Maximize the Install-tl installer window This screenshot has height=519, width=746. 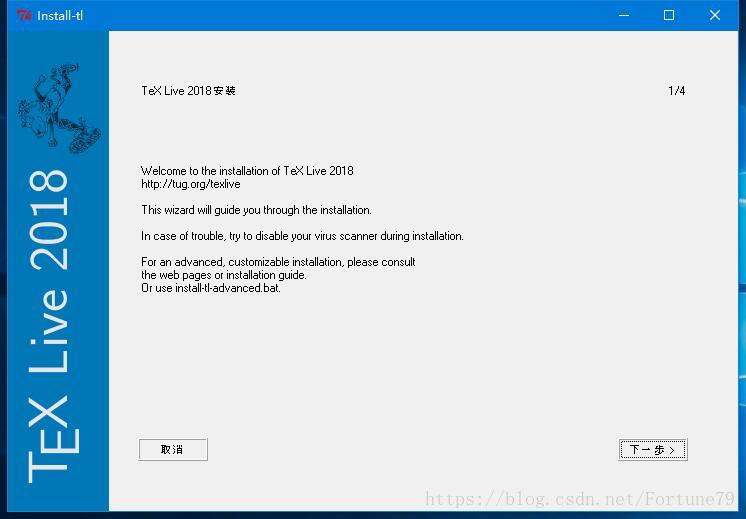(x=668, y=15)
